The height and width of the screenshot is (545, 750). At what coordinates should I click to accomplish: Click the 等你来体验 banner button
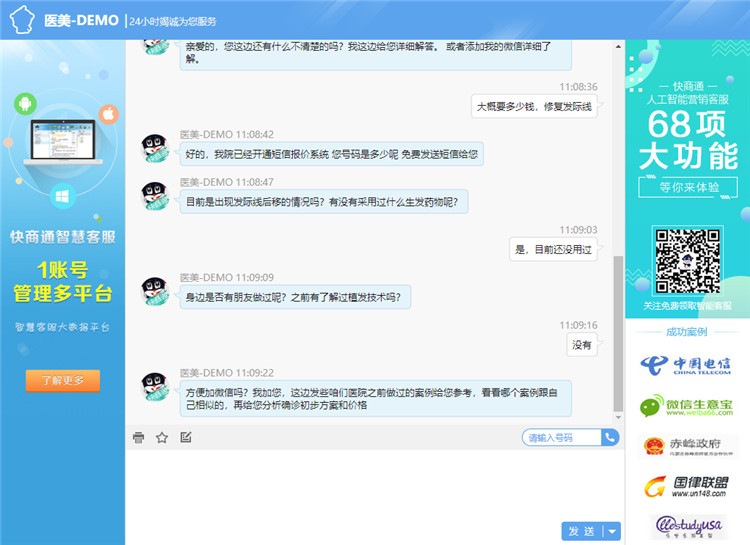[685, 186]
